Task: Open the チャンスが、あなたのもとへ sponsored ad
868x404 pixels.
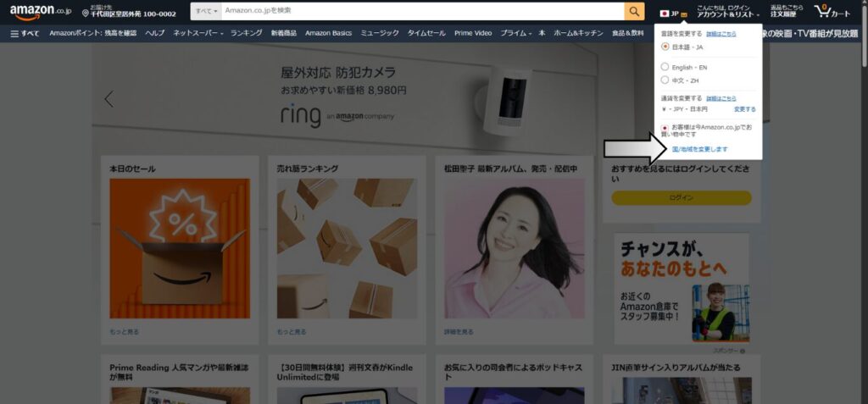Action: 682,289
